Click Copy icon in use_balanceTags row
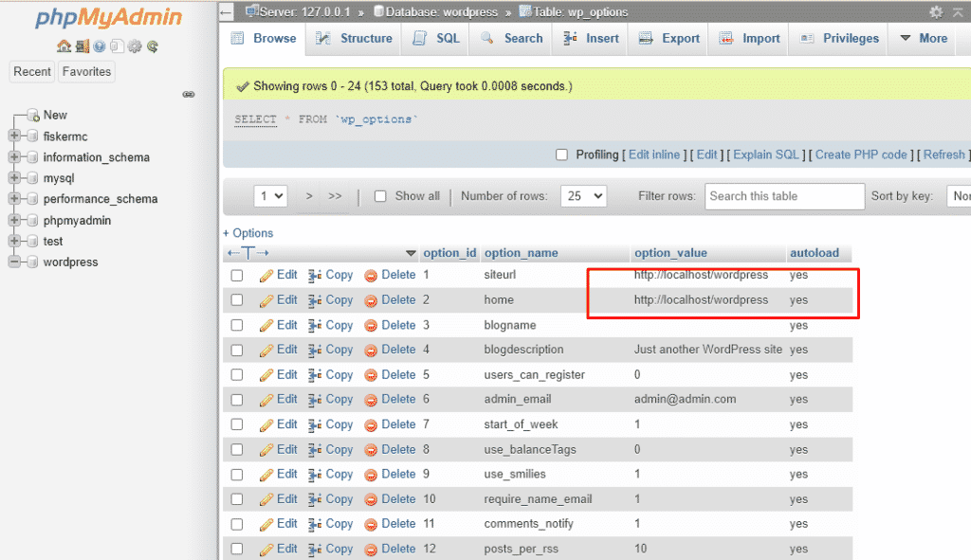 pyautogui.click(x=315, y=450)
